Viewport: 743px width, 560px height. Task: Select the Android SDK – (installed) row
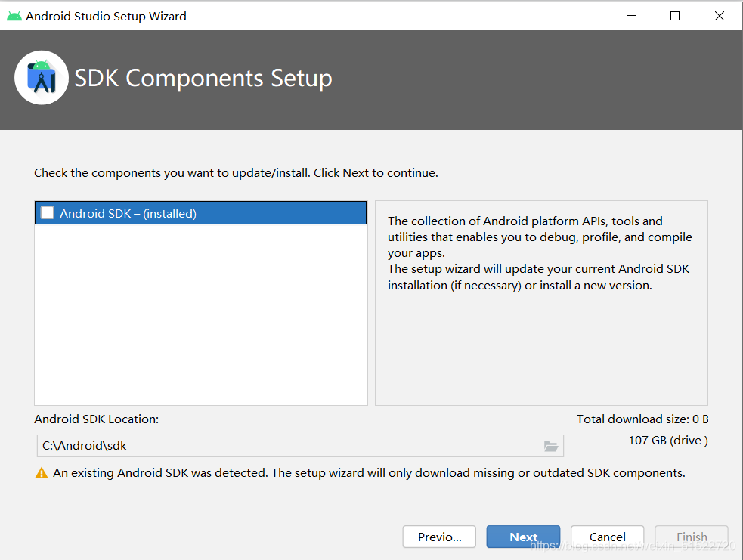click(200, 212)
